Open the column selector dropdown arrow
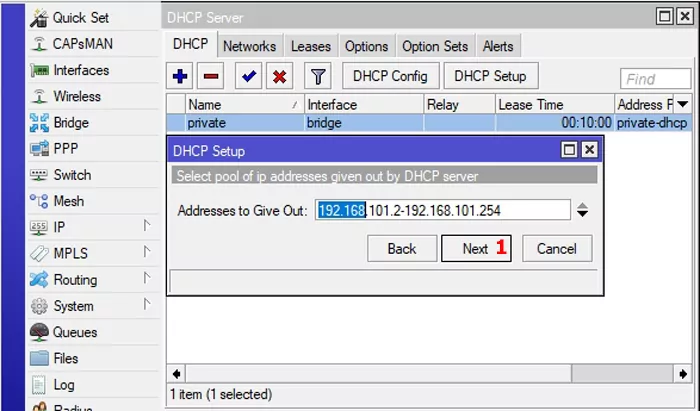 (x=682, y=104)
